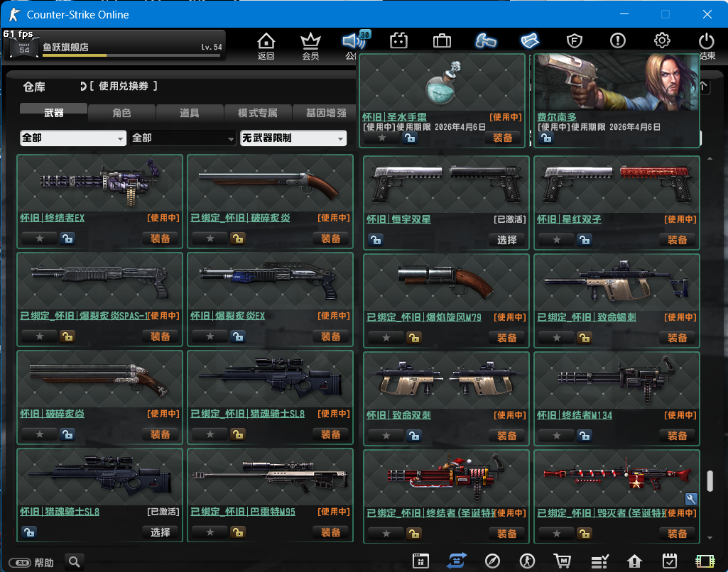Switch to the 基因增强 tab
The image size is (728, 572).
point(325,113)
